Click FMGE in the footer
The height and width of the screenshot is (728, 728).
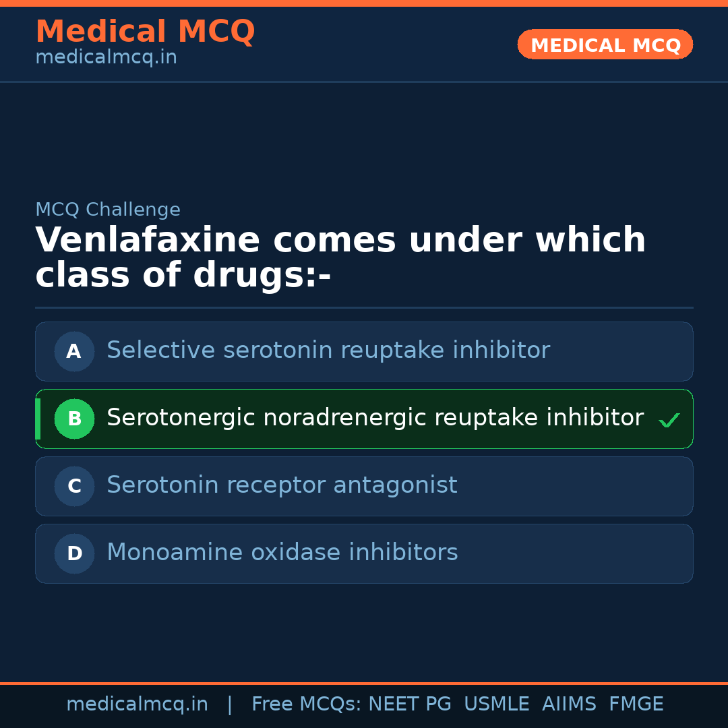(636, 704)
